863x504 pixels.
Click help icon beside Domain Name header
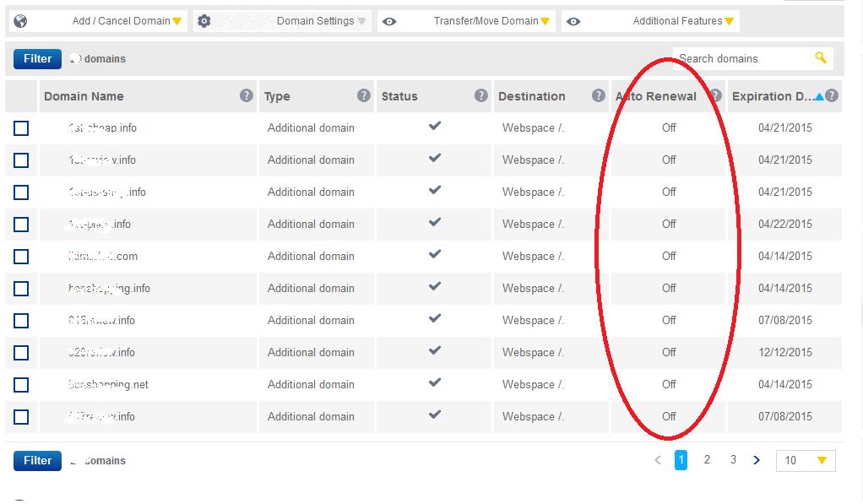(x=247, y=95)
